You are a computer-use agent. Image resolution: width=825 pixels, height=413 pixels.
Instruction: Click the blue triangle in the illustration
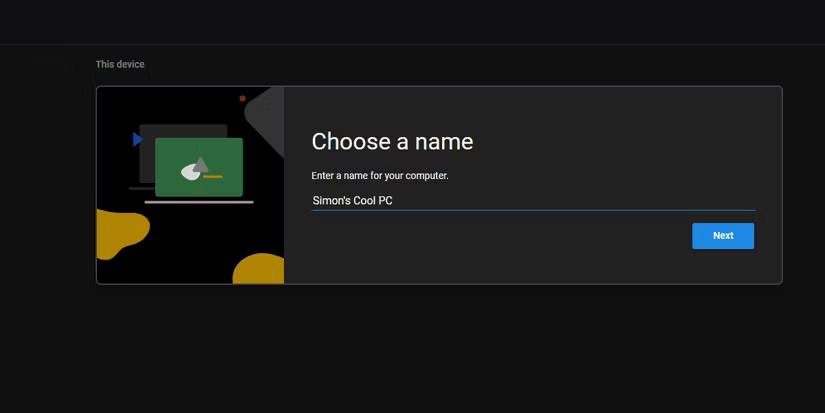(137, 140)
